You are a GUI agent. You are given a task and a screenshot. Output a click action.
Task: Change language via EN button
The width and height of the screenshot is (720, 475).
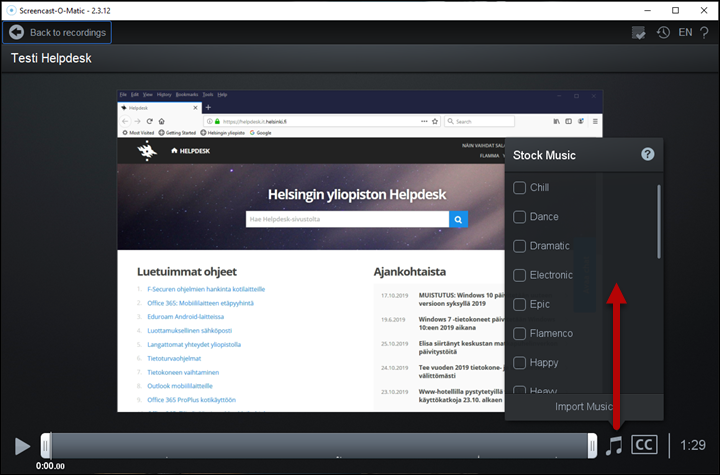[685, 33]
